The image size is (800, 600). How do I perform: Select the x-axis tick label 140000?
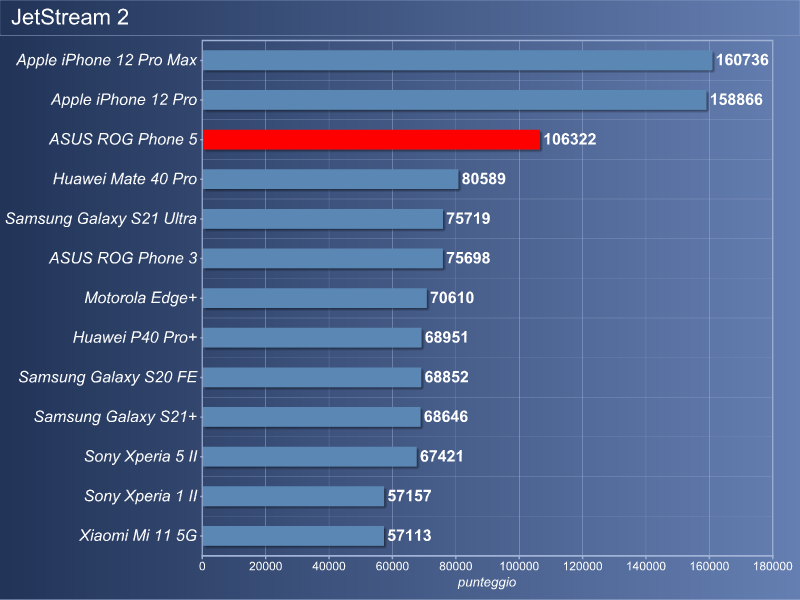[646, 566]
